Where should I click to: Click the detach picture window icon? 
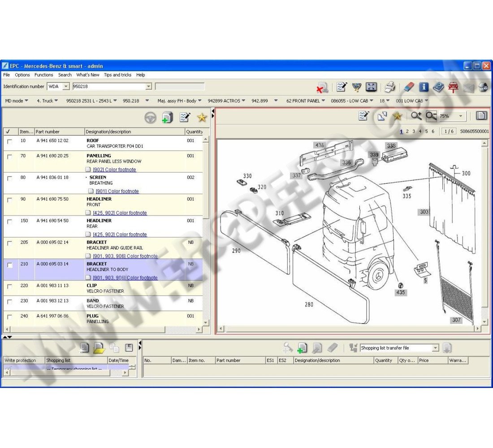click(382, 116)
